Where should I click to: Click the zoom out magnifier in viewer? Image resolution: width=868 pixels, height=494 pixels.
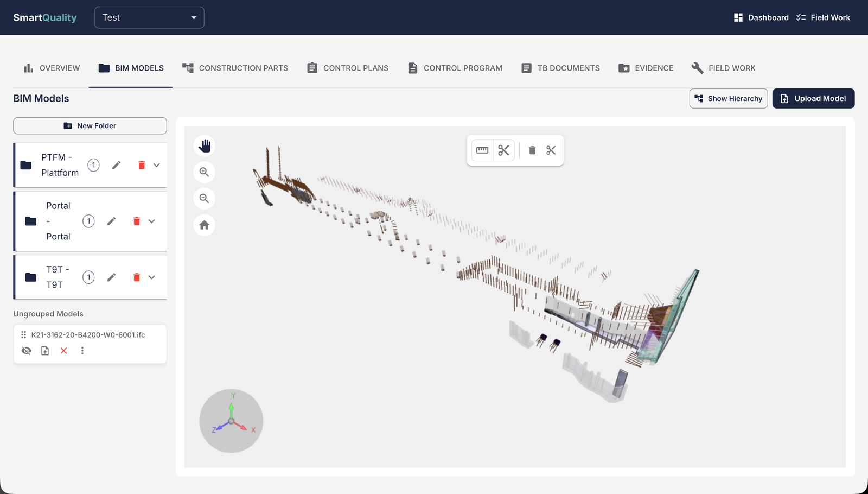(x=205, y=199)
